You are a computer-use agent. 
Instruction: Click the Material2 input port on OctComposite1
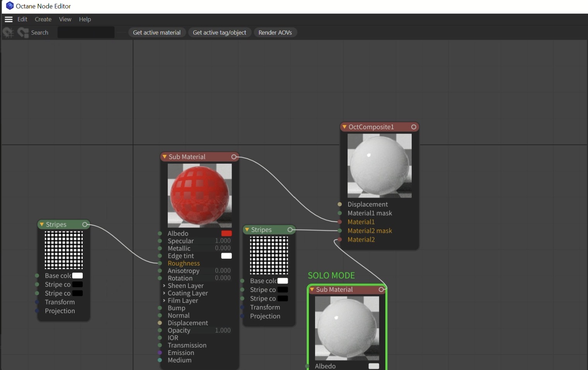[339, 239]
